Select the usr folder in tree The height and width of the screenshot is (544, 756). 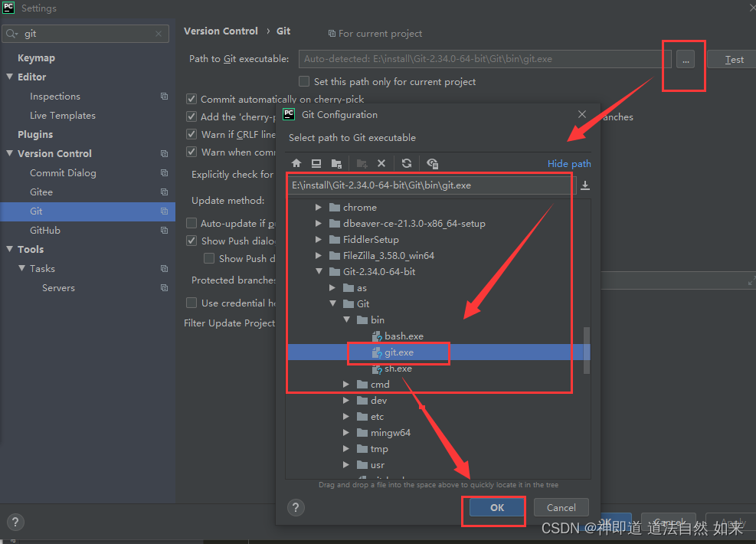click(x=370, y=465)
